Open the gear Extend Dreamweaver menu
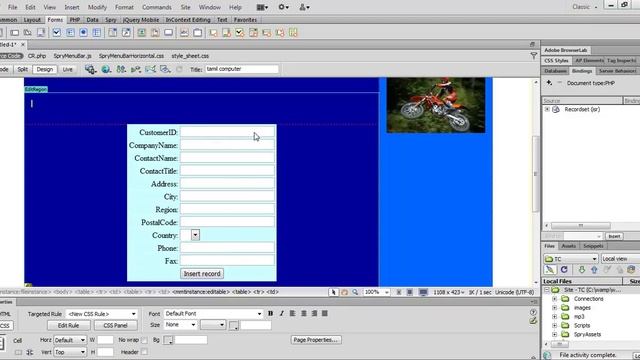Screen dimensions: 640x360 [283, 7]
